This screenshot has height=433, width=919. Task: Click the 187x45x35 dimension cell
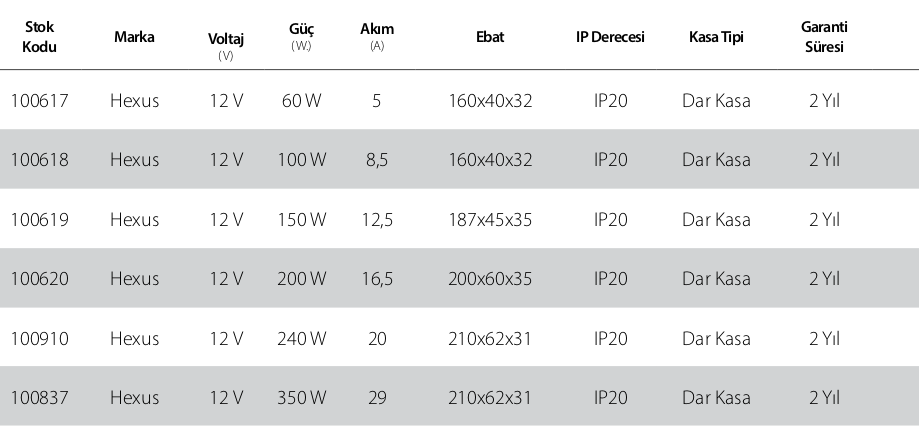tap(490, 220)
